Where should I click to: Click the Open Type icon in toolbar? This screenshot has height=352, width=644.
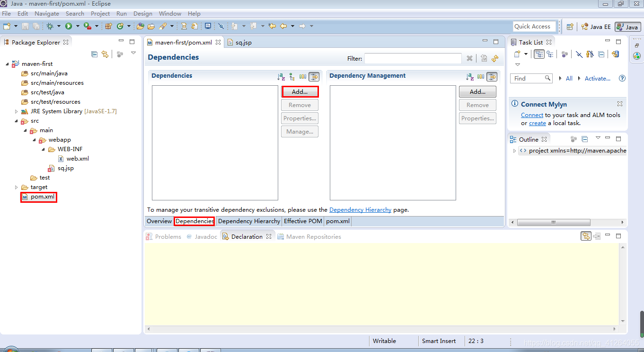pos(141,26)
